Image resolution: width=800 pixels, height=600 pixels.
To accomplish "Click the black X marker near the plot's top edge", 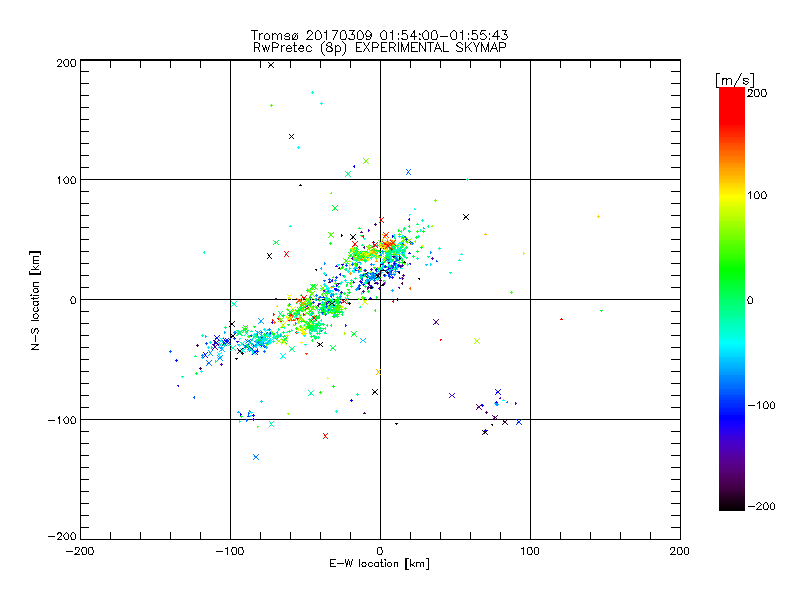I will tap(271, 65).
